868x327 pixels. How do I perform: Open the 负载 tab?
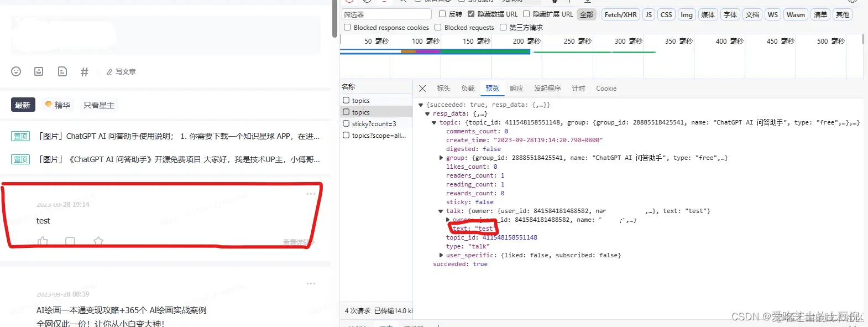(x=468, y=89)
